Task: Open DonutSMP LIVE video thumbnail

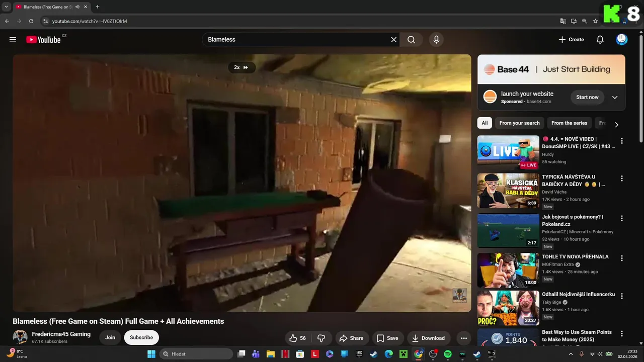Action: (x=508, y=153)
